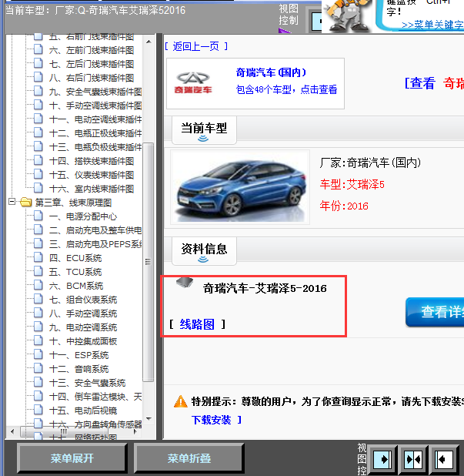Click the 查看详细 blue button
This screenshot has width=464, height=476.
click(435, 312)
